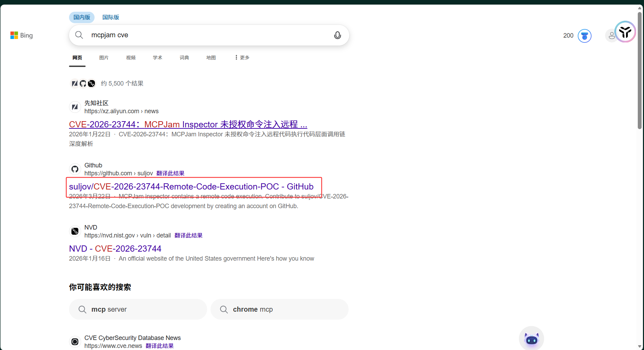Open the NVD - CVE-2026-23744 result
Viewport: 644px width, 350px height.
tap(115, 249)
